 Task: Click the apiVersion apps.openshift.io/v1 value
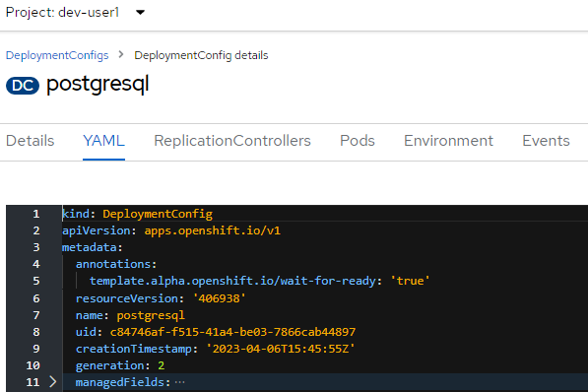point(212,230)
